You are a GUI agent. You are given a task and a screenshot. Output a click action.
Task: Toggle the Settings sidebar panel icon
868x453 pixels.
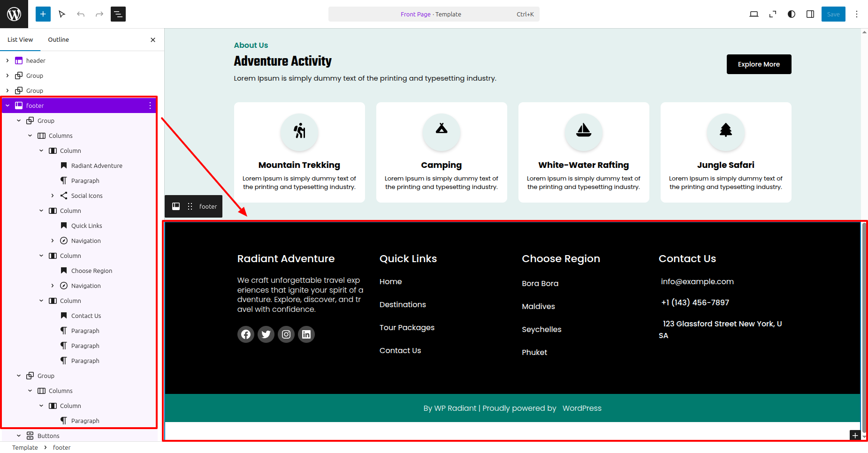click(x=810, y=14)
